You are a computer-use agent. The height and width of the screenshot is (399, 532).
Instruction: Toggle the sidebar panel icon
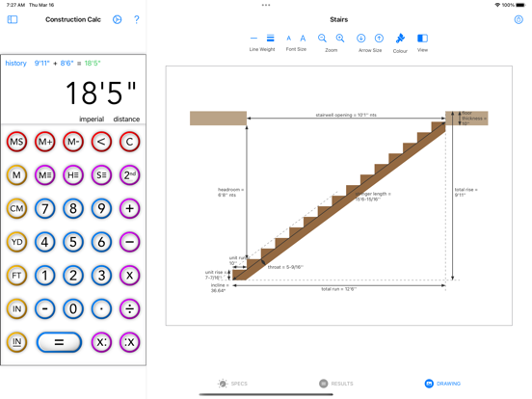pos(13,19)
